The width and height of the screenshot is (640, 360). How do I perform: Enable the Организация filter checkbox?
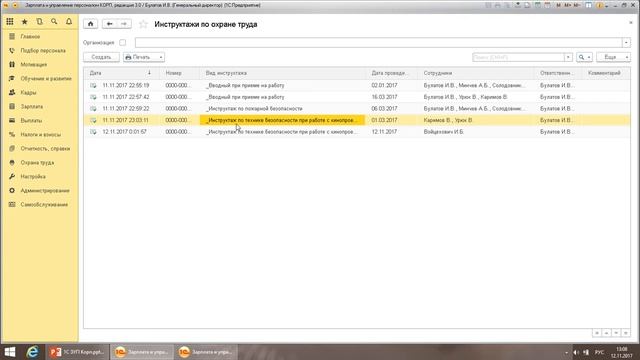click(122, 42)
